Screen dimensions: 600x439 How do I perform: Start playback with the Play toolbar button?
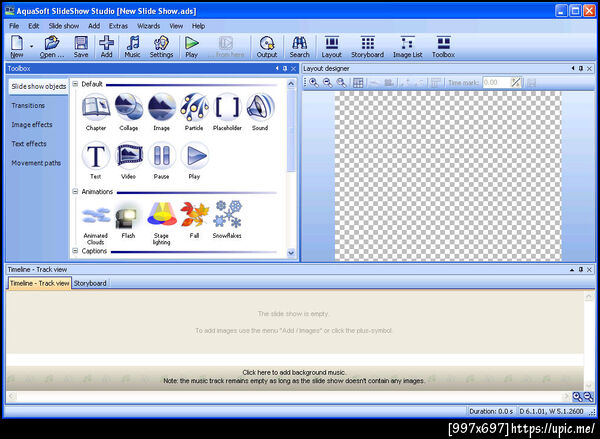(x=191, y=47)
